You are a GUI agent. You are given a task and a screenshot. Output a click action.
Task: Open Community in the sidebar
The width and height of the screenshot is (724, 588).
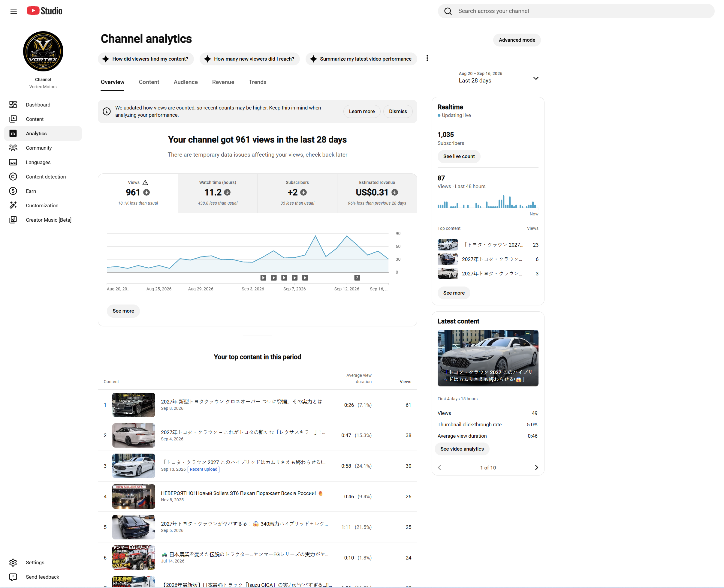[x=43, y=148]
